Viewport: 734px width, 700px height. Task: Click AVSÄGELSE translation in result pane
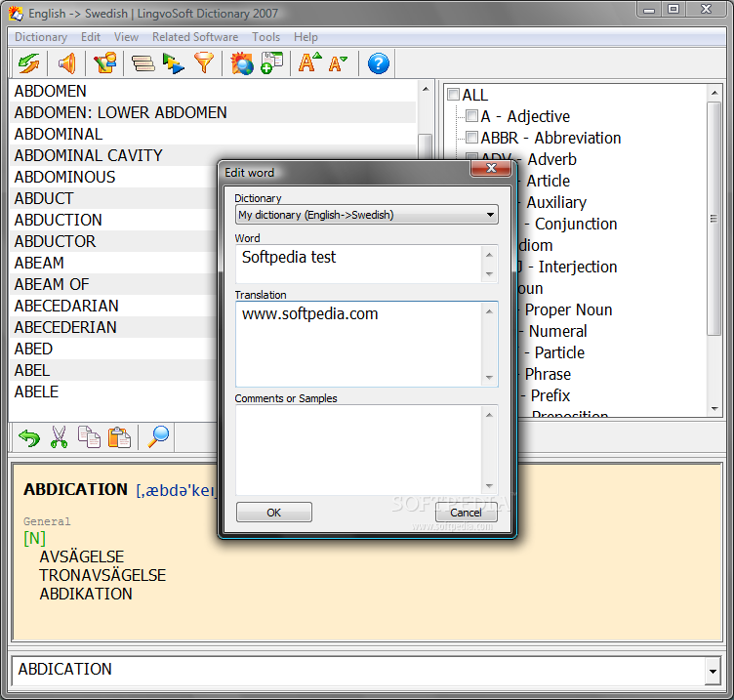81,556
